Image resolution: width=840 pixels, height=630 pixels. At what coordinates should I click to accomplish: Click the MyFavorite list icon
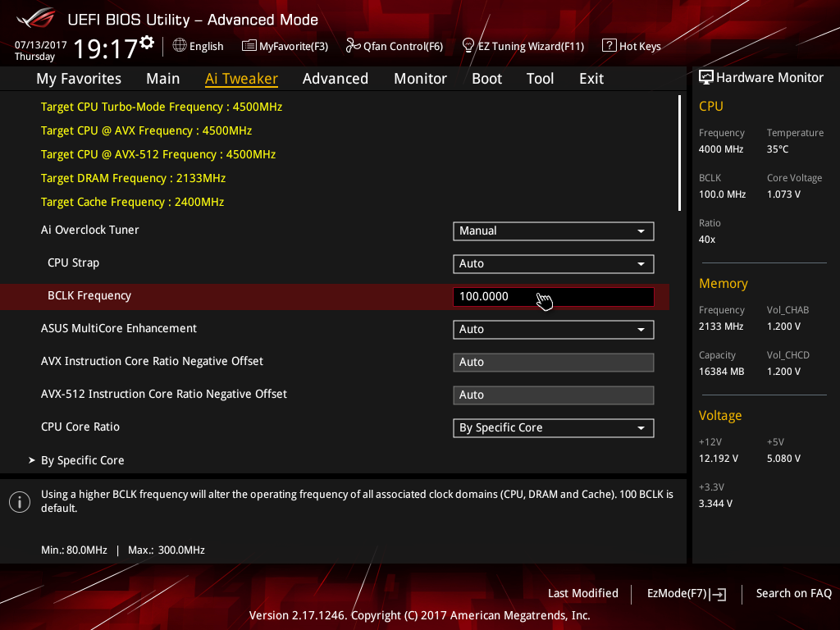[x=249, y=46]
